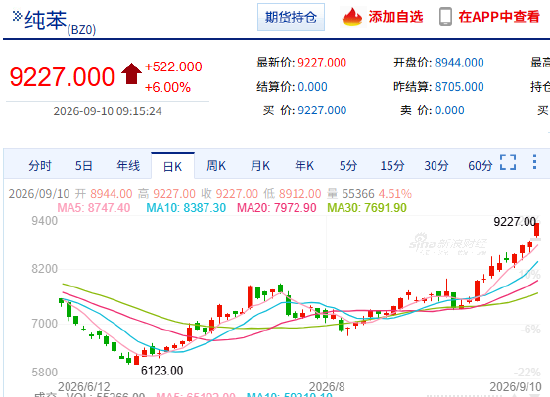Click the MA30: 7691.90 legend

[x=367, y=208]
